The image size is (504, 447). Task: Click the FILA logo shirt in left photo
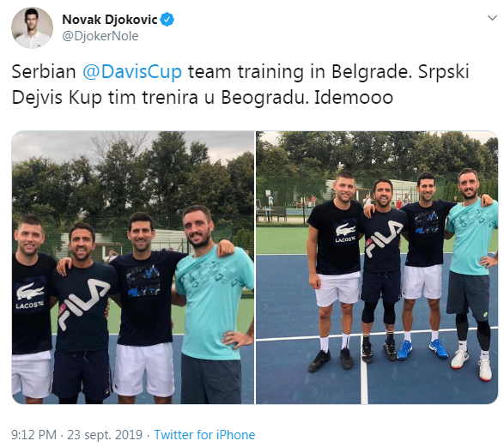(x=84, y=305)
